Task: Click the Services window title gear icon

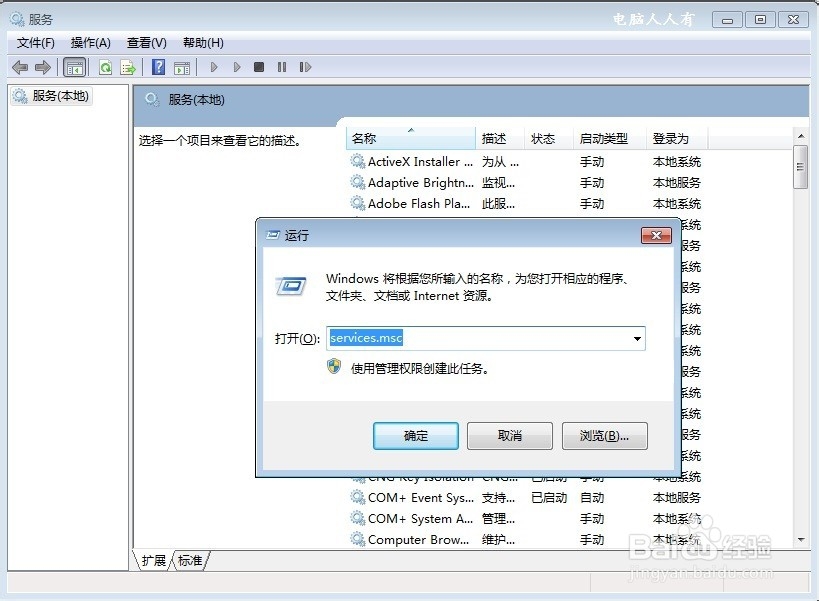Action: [17, 19]
